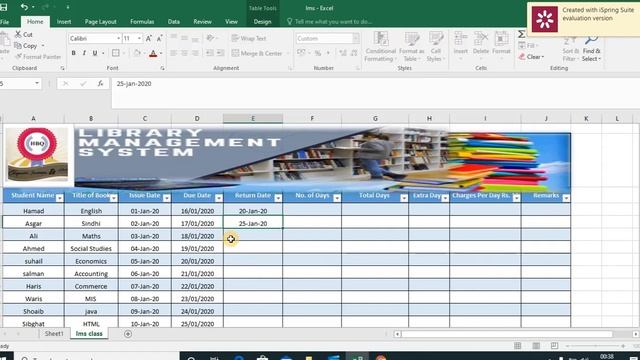Toggle Merge & Center
The height and width of the screenshot is (360, 640).
pyautogui.click(x=257, y=53)
